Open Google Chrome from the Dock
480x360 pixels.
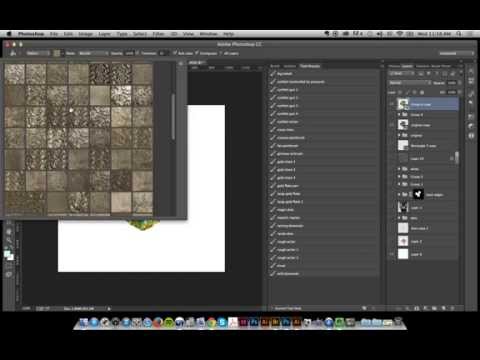211,322
